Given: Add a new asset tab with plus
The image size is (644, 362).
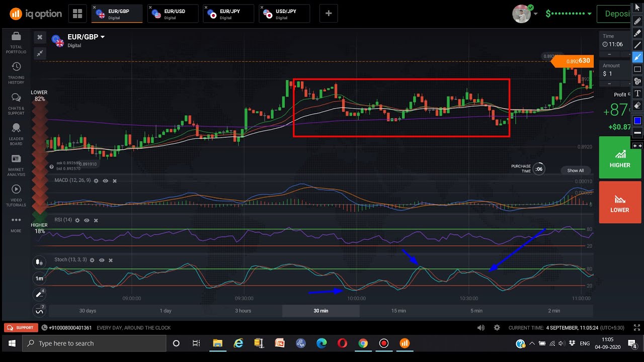Looking at the screenshot, I should click(329, 14).
